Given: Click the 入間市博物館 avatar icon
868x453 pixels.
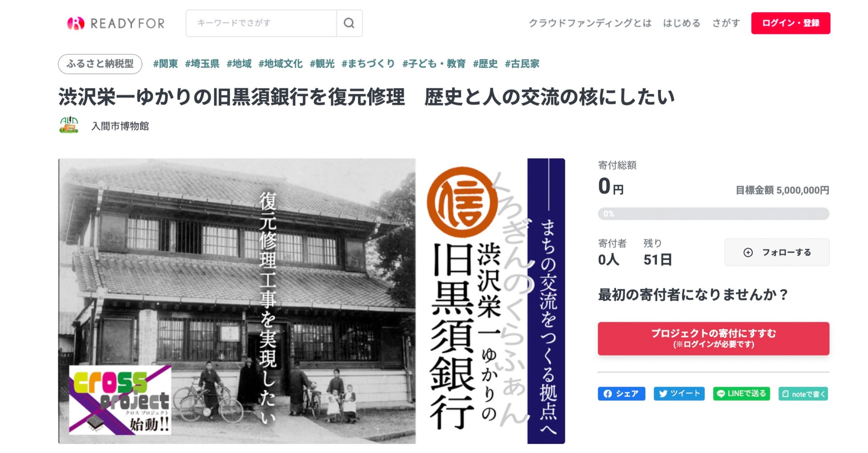Looking at the screenshot, I should [69, 126].
